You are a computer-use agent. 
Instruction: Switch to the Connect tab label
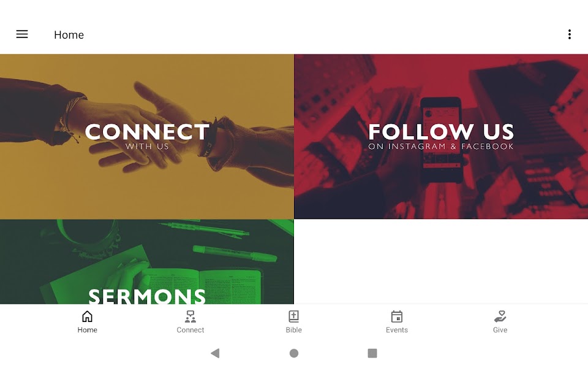190,330
